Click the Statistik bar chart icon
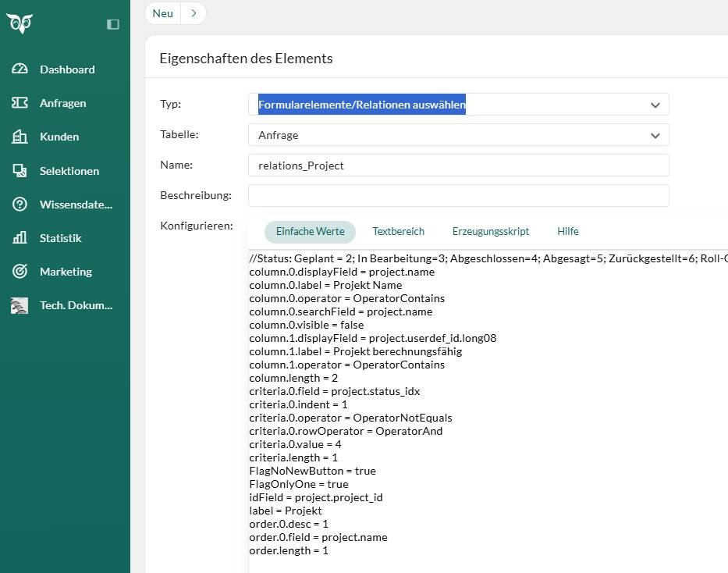Viewport: 728px width, 573px height. (20, 238)
